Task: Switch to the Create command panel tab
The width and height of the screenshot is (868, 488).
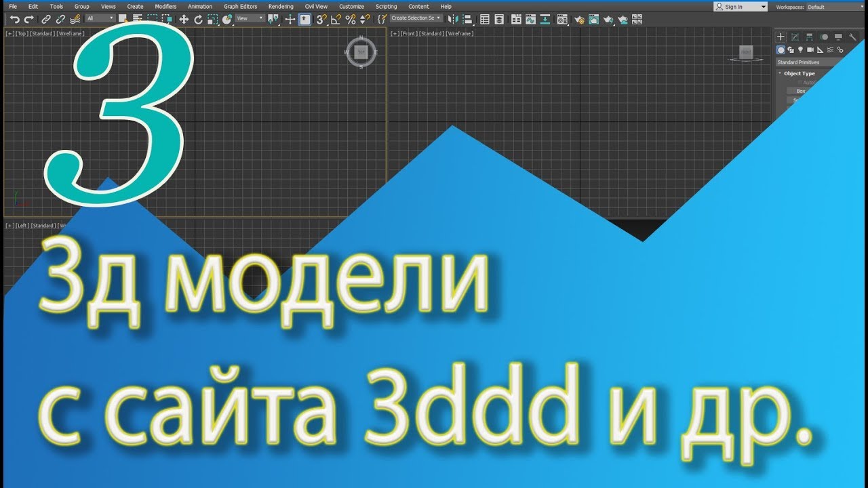Action: (x=781, y=37)
